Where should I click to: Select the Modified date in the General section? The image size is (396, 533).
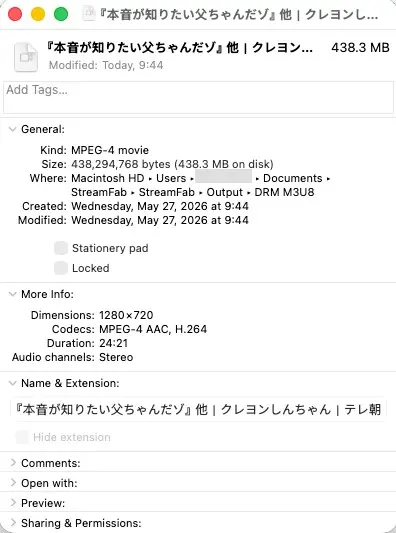(x=160, y=220)
